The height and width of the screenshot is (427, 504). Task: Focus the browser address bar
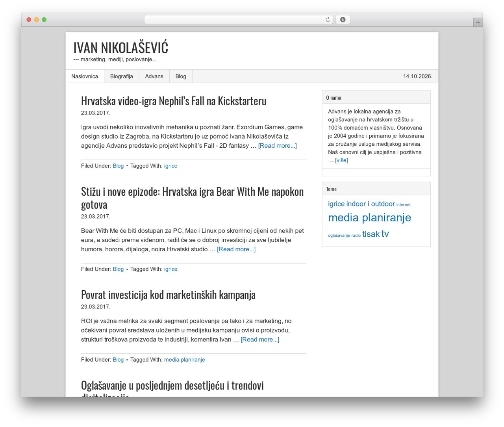[238, 20]
